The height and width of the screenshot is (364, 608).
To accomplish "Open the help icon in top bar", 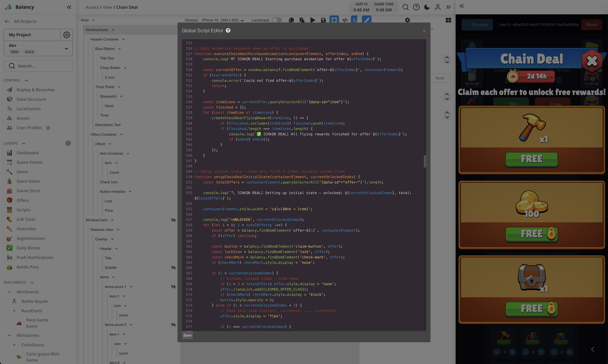I will pyautogui.click(x=416, y=7).
